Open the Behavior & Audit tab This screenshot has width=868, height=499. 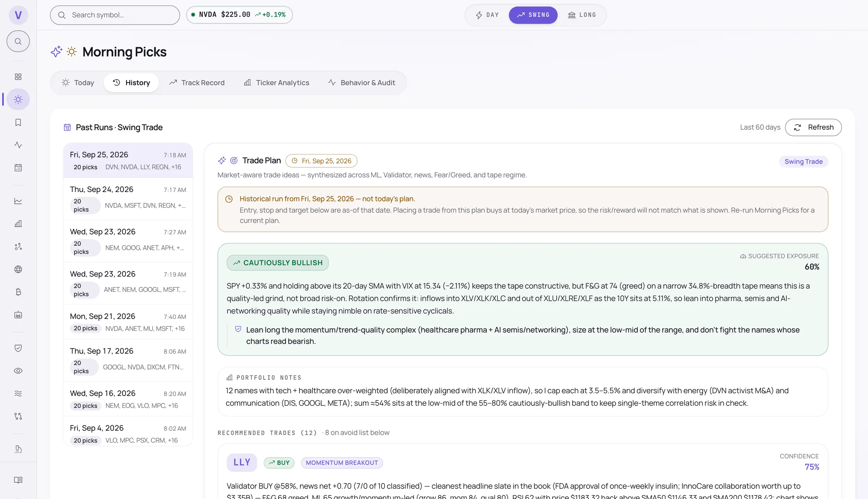362,83
